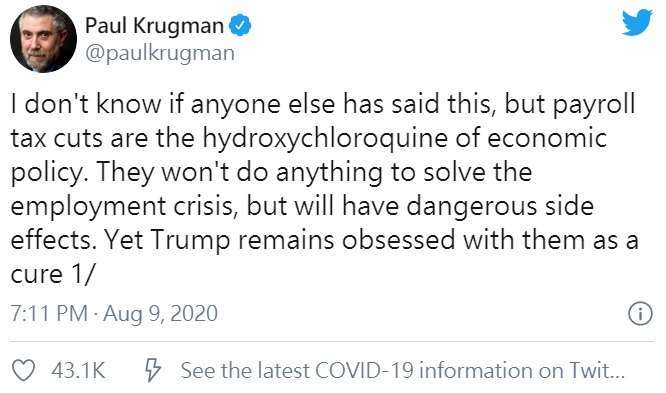Viewport: 666px width, 393px height.
Task: Visit the @paulkrugman handle link
Action: [x=160, y=54]
